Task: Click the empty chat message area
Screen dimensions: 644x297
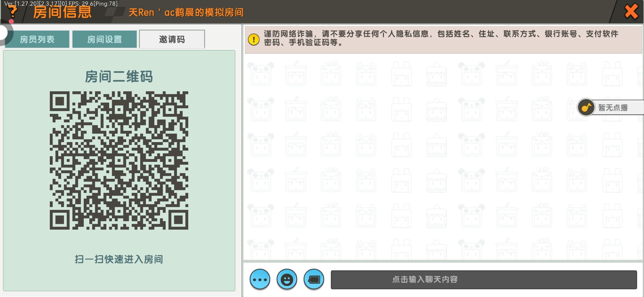Action: pyautogui.click(x=413, y=165)
